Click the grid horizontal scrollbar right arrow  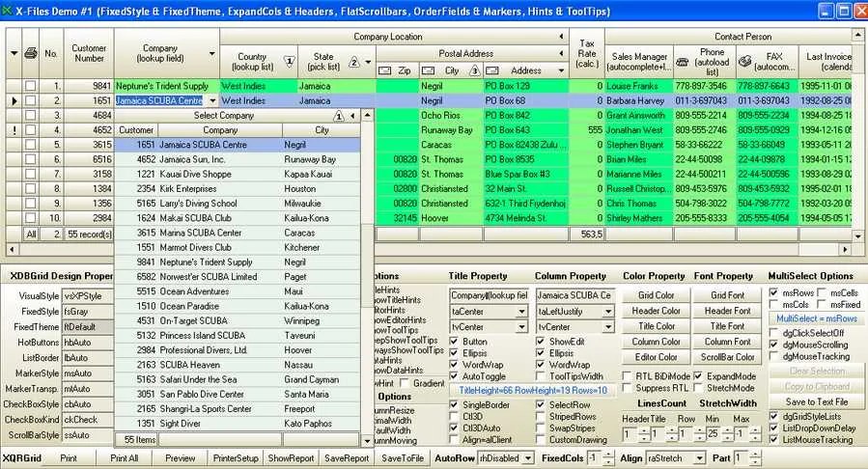pos(845,249)
